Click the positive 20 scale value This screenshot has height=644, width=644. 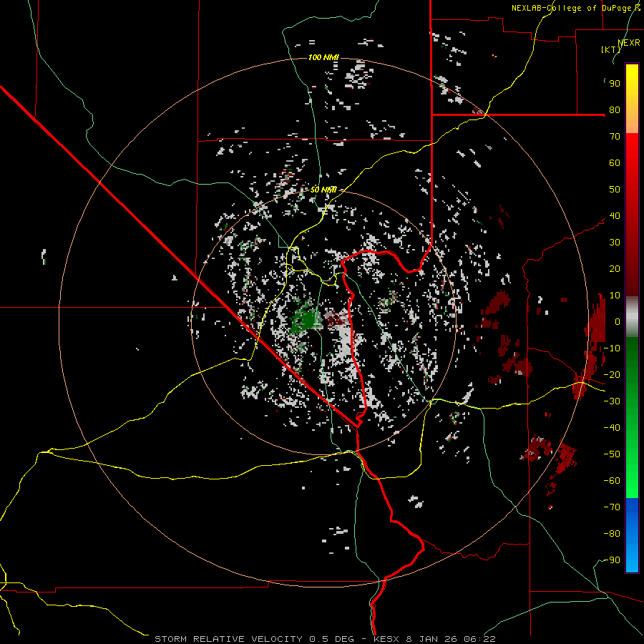point(615,269)
